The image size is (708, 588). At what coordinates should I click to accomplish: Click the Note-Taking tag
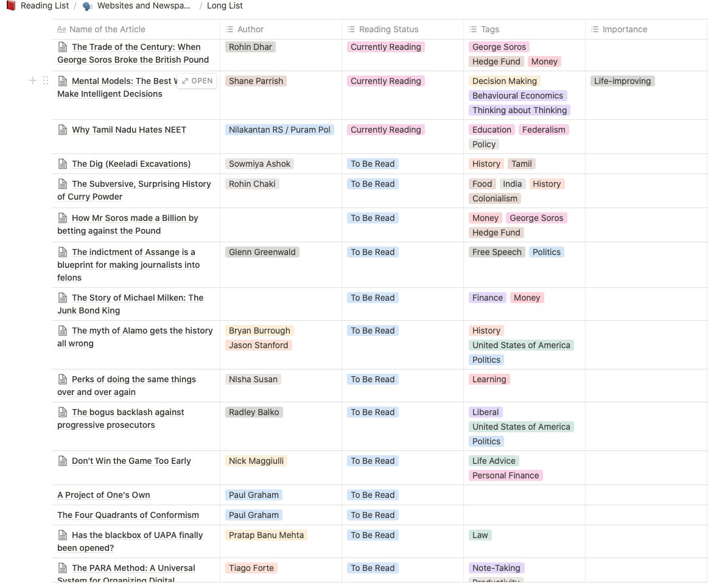point(496,568)
